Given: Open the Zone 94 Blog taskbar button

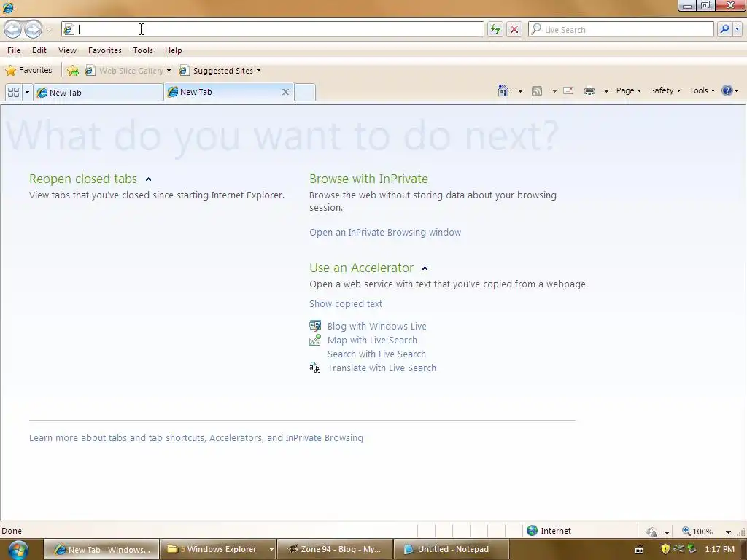Looking at the screenshot, I should tap(335, 550).
